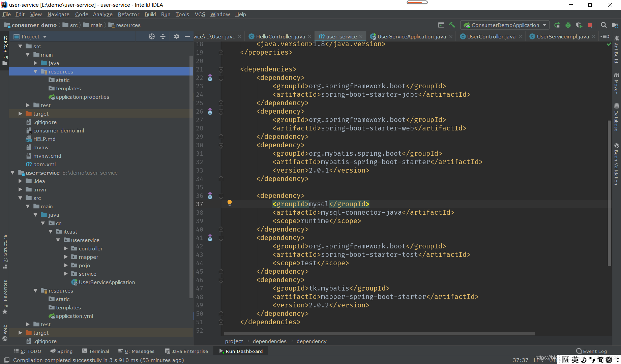Open the Terminal tool window

point(95,351)
